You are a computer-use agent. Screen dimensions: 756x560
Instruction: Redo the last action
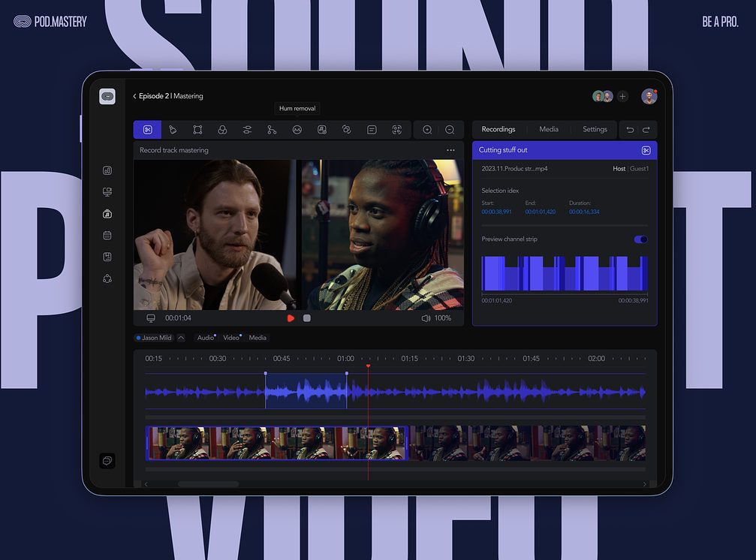pos(646,130)
